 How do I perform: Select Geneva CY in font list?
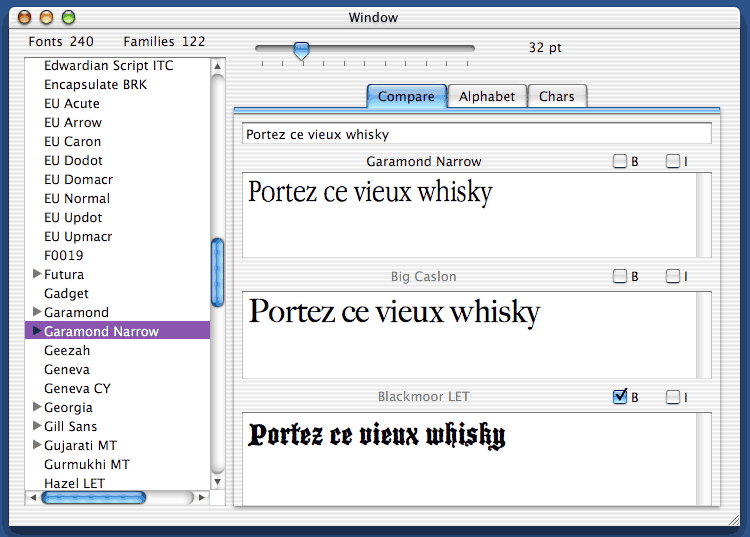77,389
